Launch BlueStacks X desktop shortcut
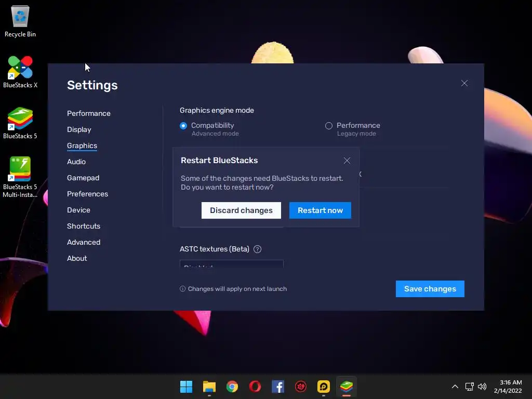Image resolution: width=532 pixels, height=399 pixels. coord(20,72)
